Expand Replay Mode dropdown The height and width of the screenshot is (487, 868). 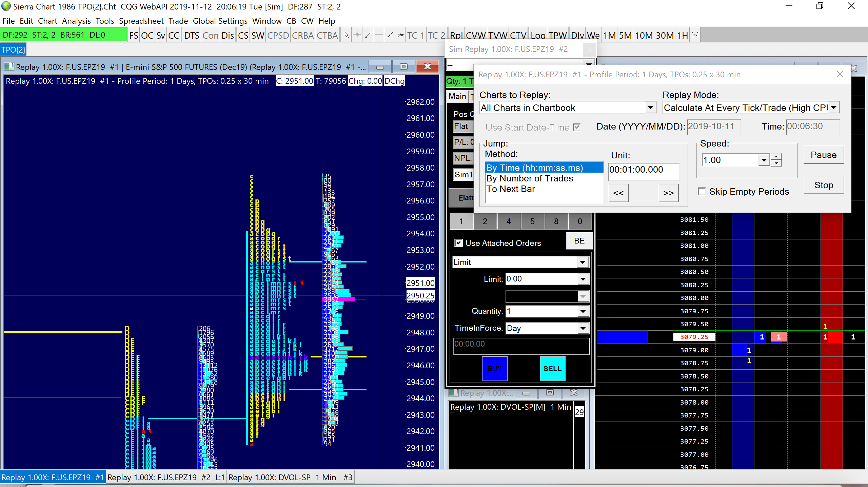tap(834, 108)
